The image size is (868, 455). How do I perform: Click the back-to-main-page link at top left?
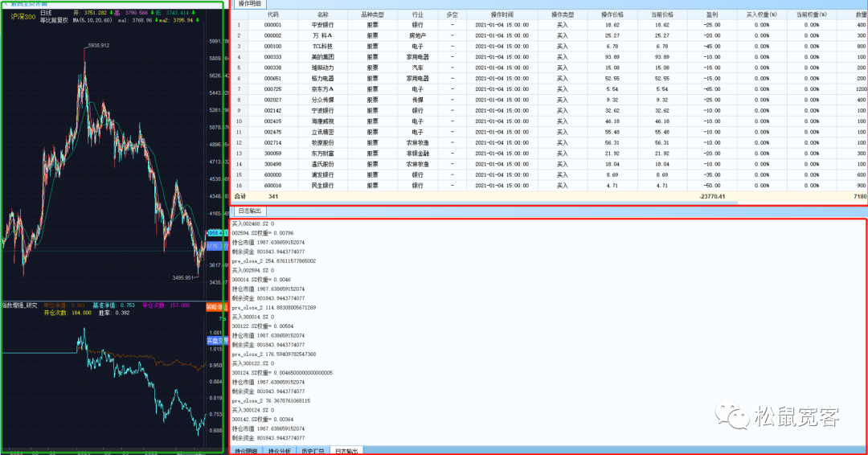tap(27, 3)
